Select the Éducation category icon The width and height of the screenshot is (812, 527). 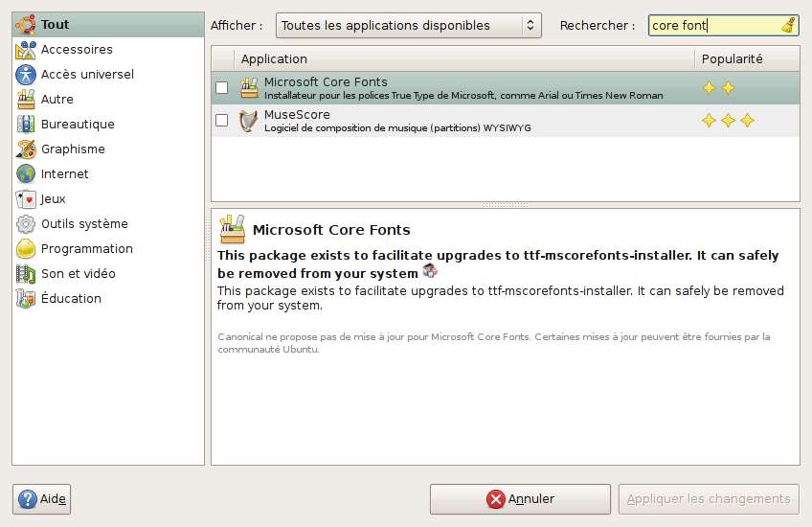pyautogui.click(x=25, y=299)
